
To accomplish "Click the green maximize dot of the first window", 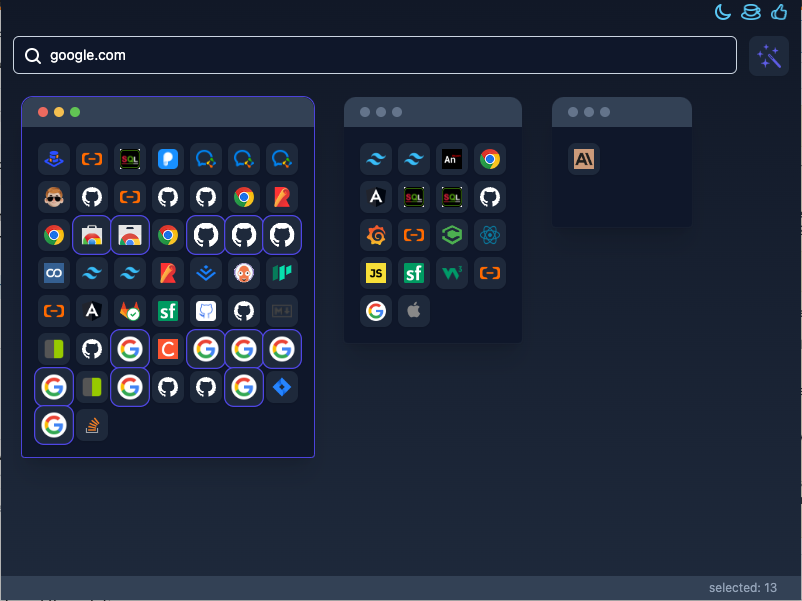I will click(75, 112).
